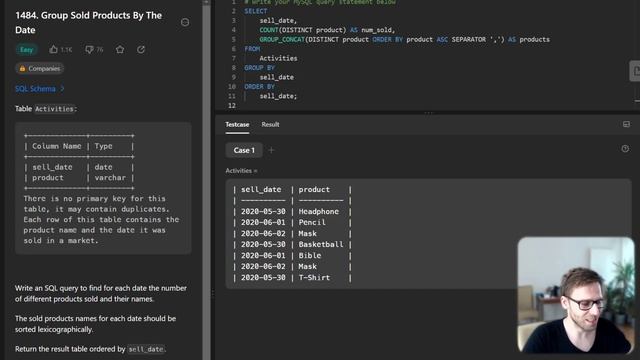Image resolution: width=640 pixels, height=360 pixels.
Task: Open the feedback face icon beside title
Action: (185, 22)
